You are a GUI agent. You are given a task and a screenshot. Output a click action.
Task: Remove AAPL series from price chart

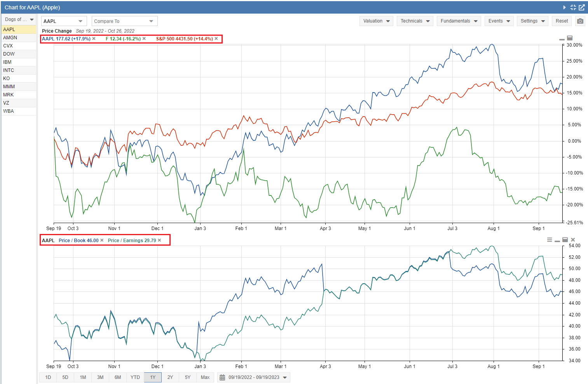(94, 38)
